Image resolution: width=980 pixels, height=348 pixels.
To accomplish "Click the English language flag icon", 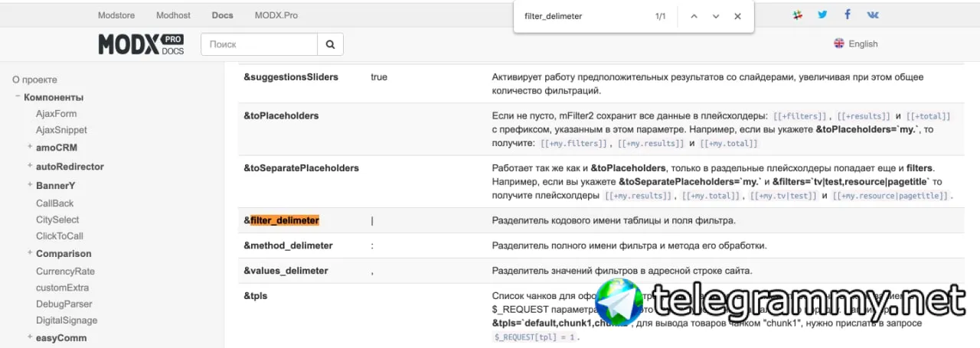I will (839, 44).
